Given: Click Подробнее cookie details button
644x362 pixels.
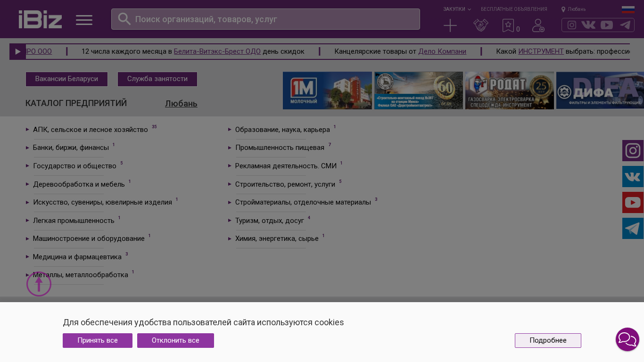Looking at the screenshot, I should [x=548, y=340].
